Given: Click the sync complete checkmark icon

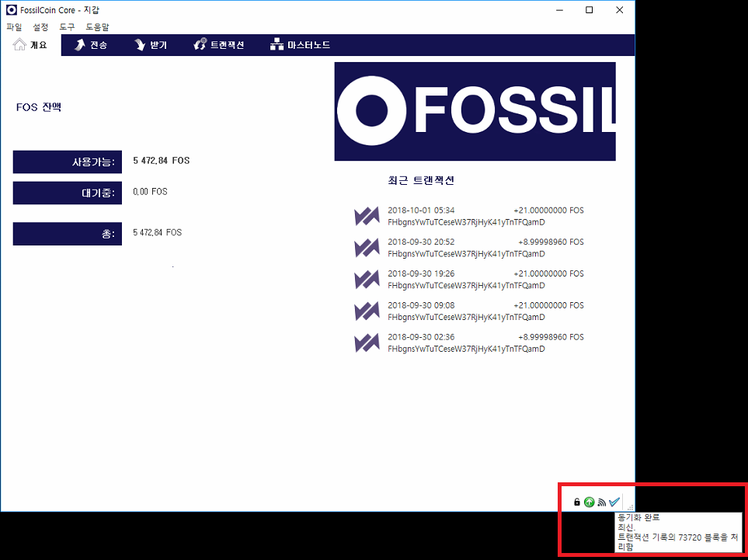Looking at the screenshot, I should click(x=614, y=502).
